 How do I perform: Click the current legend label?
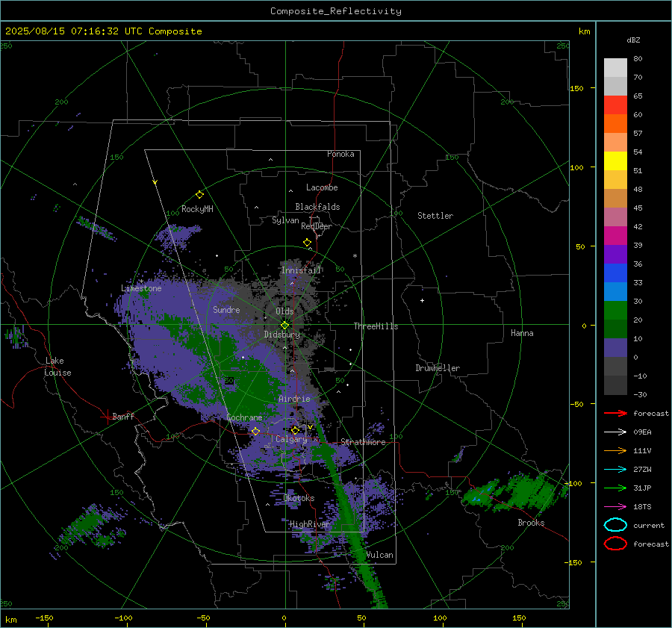coord(648,525)
